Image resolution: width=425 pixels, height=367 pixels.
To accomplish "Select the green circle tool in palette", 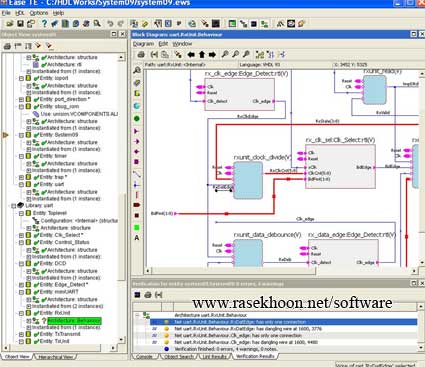I will (x=136, y=119).
